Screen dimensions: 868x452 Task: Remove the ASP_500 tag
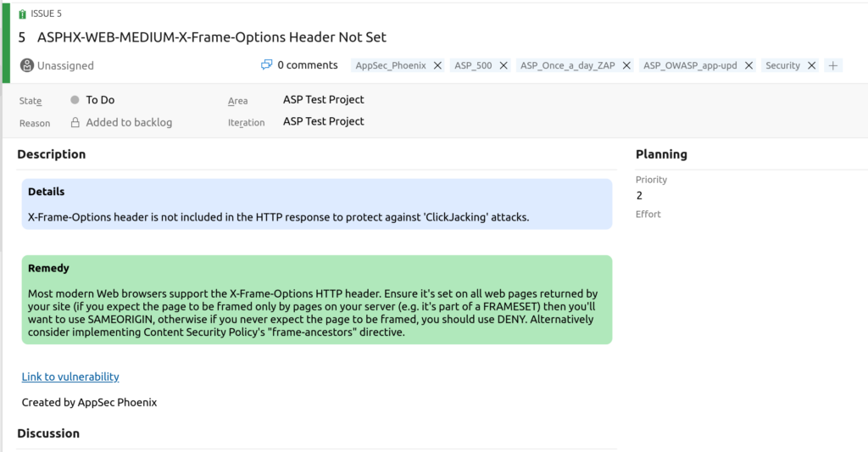[504, 65]
